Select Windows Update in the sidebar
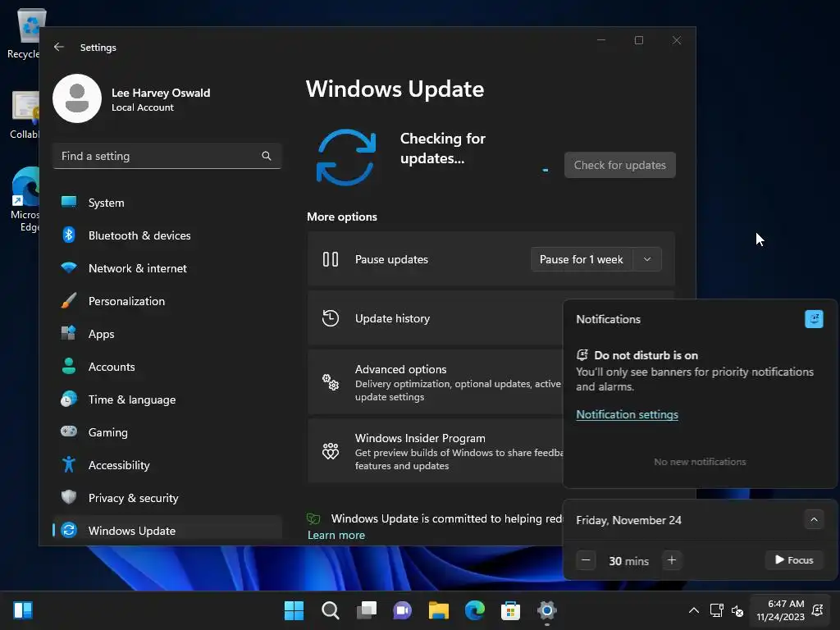Viewport: 840px width, 630px height. (167, 531)
